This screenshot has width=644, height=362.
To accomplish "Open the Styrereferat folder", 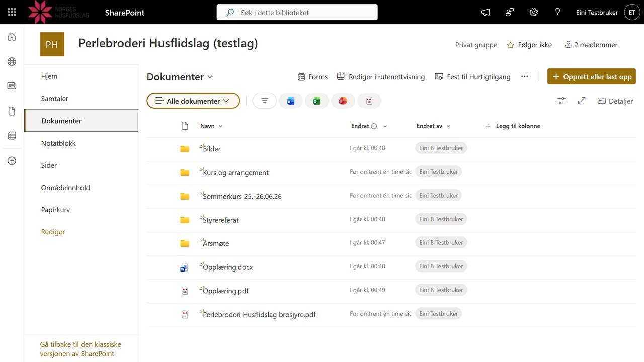I will (x=221, y=220).
